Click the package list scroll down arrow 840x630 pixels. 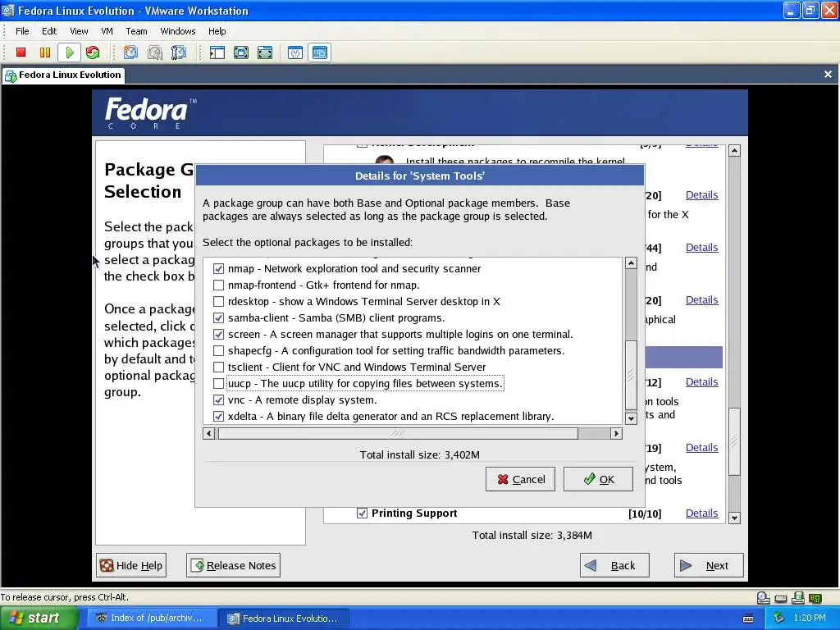coord(631,418)
